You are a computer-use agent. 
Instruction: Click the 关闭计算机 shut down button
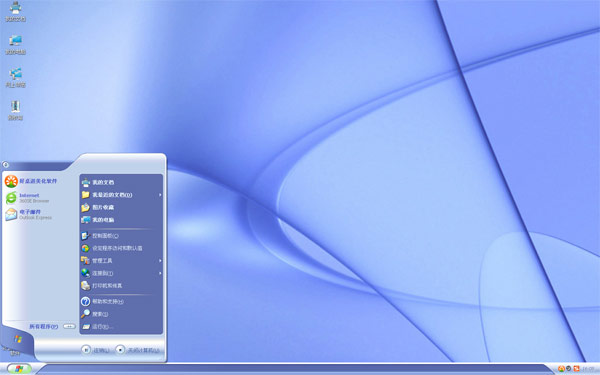point(137,350)
